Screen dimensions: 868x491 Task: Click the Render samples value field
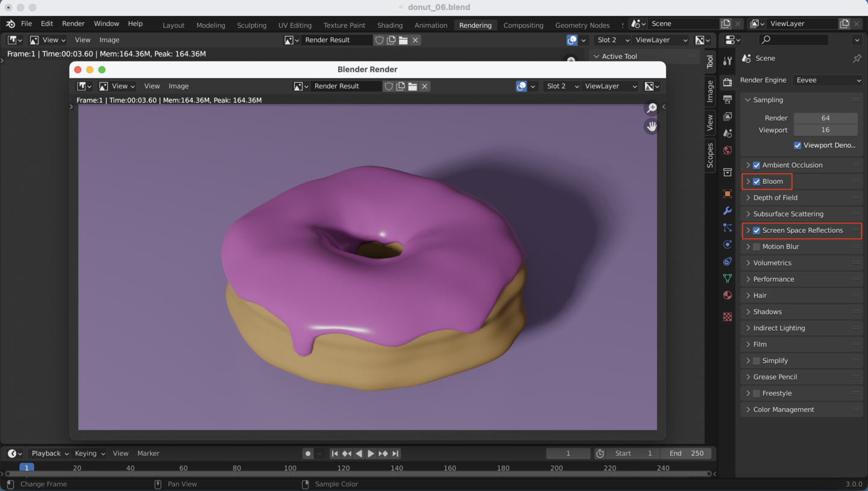click(825, 118)
